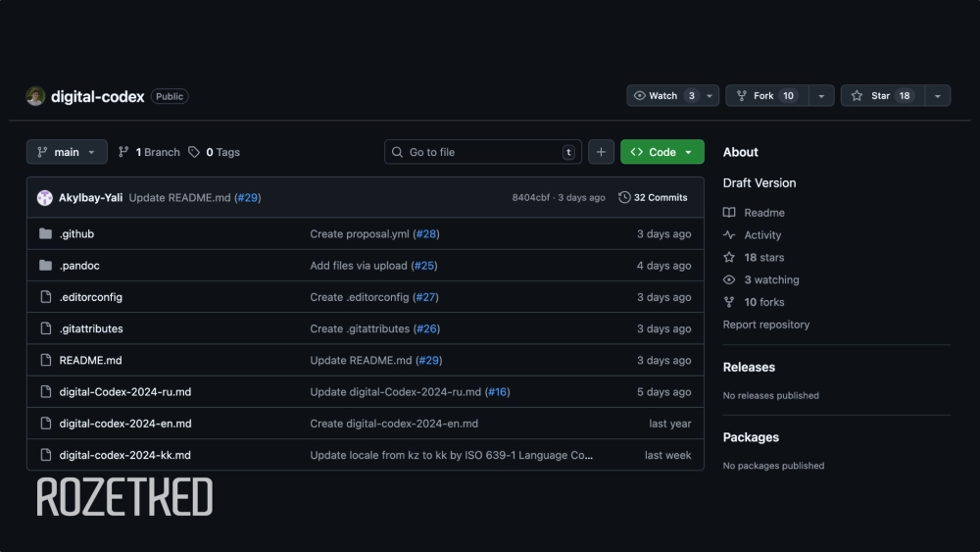Open the Fork options dropdown arrow

point(821,96)
